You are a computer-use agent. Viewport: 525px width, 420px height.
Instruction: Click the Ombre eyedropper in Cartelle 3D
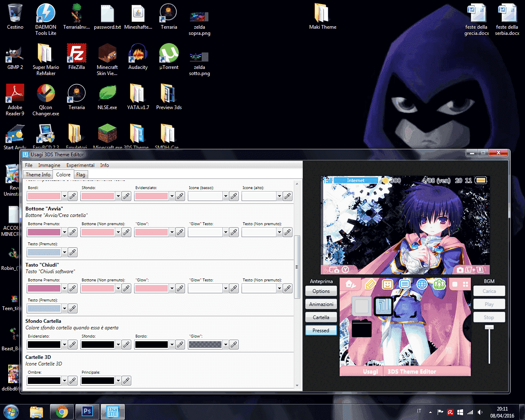point(73,381)
